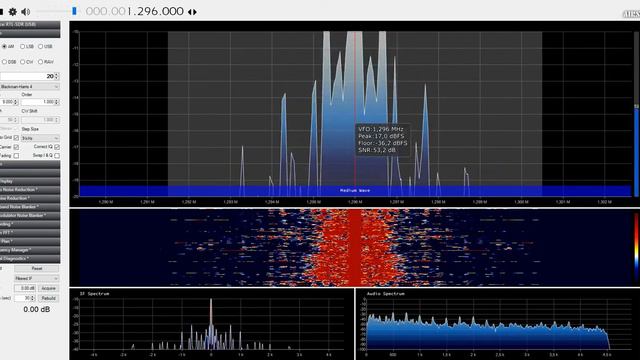Click the Acquire button
Screen dimensions: 640x360
coord(48,288)
